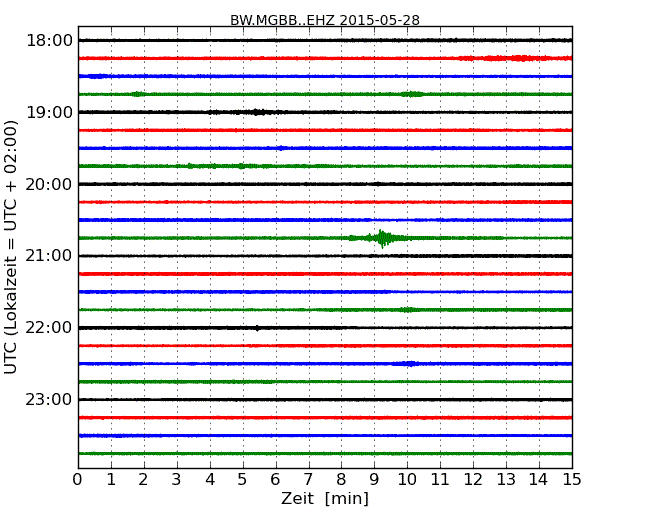Click the UTC Lokalzeit y-axis label
Screen dimensions: 650x520
pyautogui.click(x=11, y=247)
